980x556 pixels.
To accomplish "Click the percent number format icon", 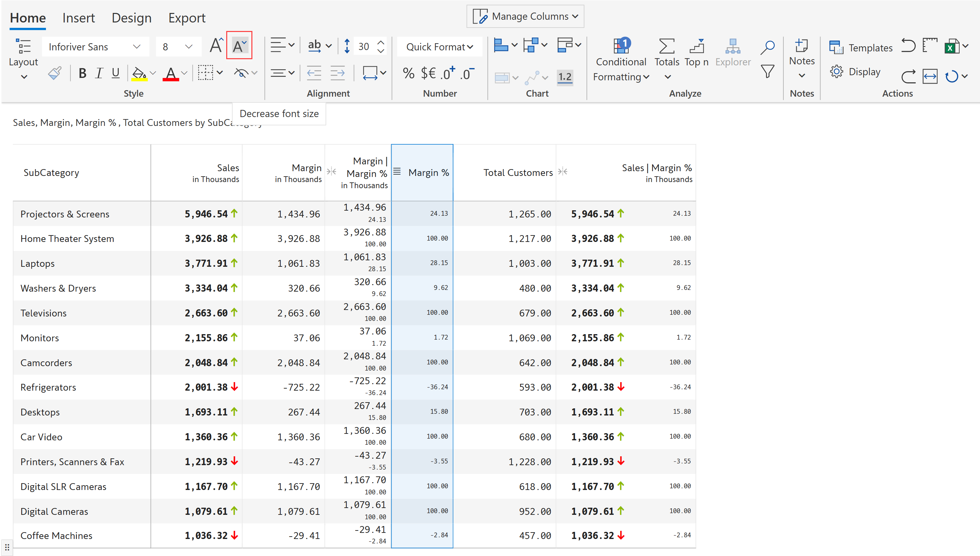I will [x=408, y=73].
